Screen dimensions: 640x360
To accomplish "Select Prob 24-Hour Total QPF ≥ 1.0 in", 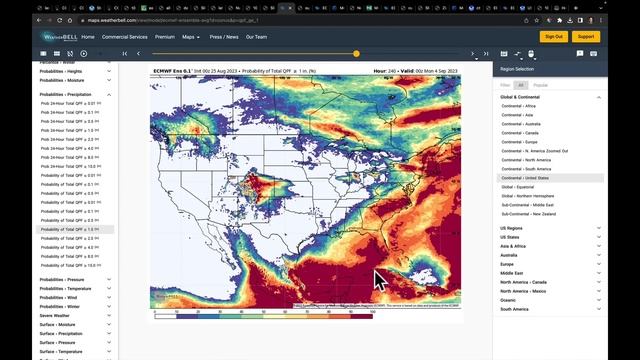I will click(70, 131).
